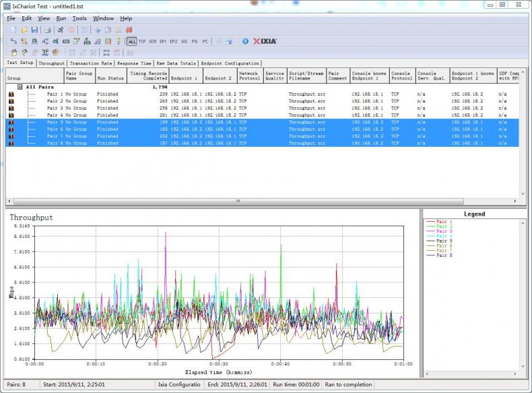Open the Edit menu

tap(26, 18)
